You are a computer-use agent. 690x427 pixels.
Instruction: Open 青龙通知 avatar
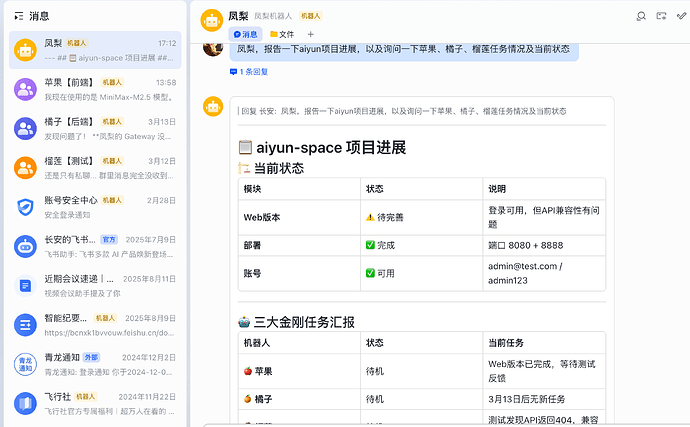click(x=25, y=364)
